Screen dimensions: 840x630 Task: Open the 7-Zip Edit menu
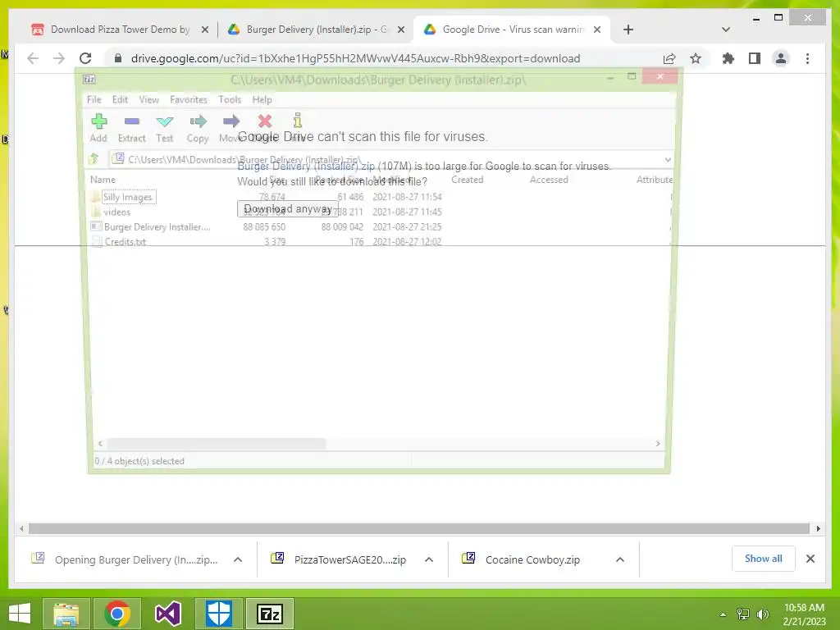120,99
